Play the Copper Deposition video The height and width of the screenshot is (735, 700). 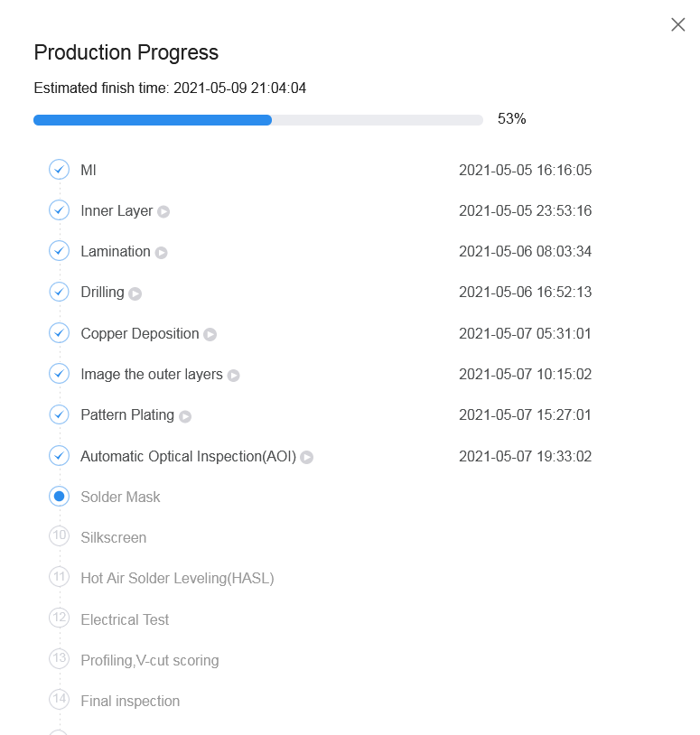click(x=210, y=334)
